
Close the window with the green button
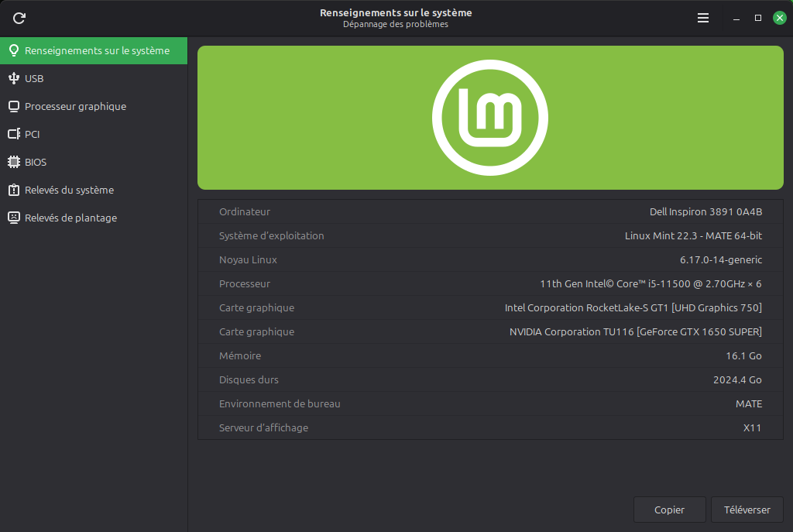tap(780, 19)
